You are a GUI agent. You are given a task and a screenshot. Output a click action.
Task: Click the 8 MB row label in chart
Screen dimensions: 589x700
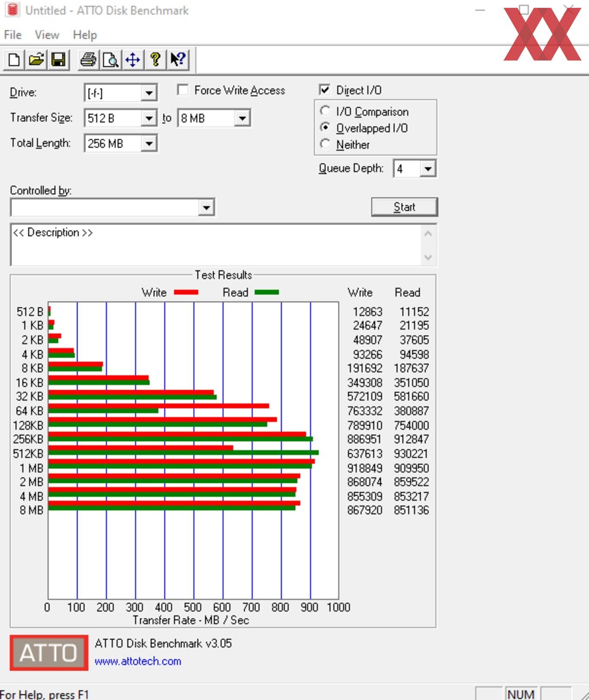pos(31,510)
